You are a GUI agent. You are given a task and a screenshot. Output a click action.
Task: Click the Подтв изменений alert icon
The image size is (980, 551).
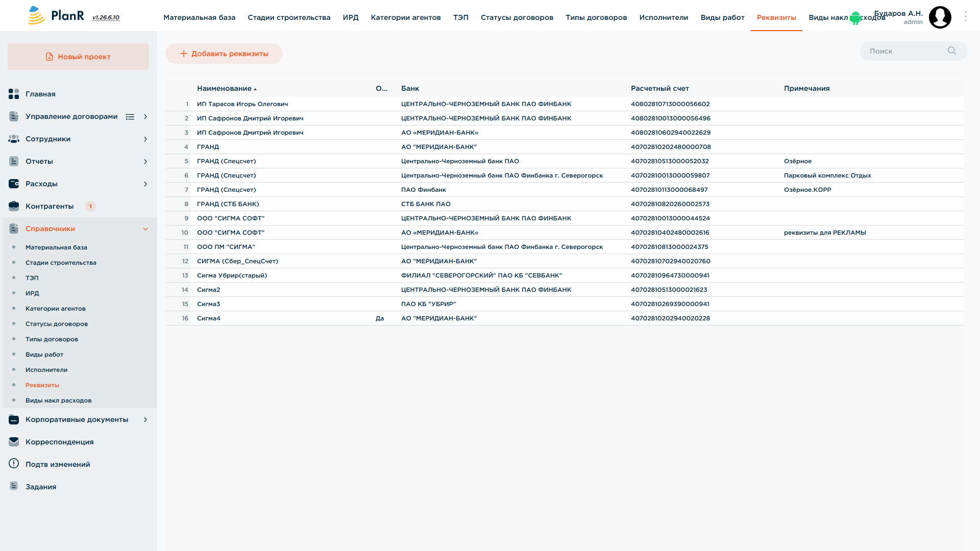tap(14, 464)
